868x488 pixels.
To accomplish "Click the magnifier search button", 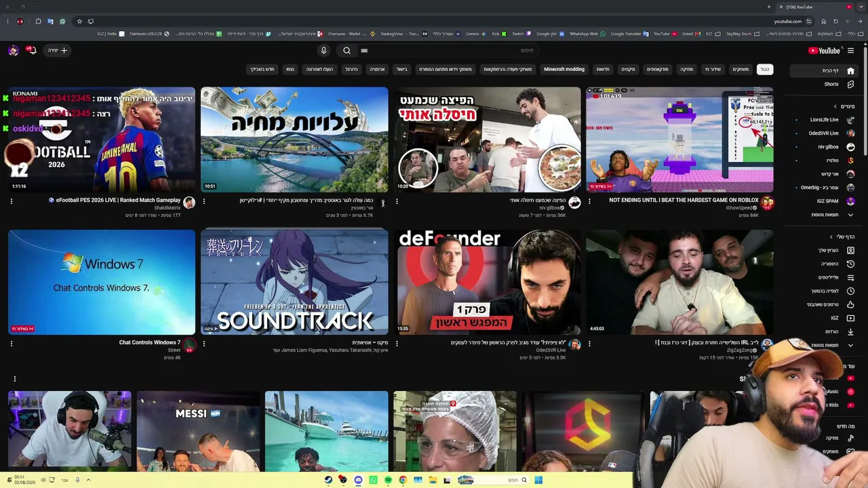I will pyautogui.click(x=347, y=50).
